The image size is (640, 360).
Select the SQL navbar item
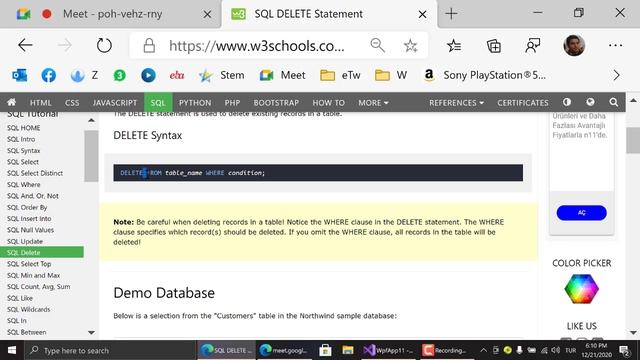pos(158,103)
